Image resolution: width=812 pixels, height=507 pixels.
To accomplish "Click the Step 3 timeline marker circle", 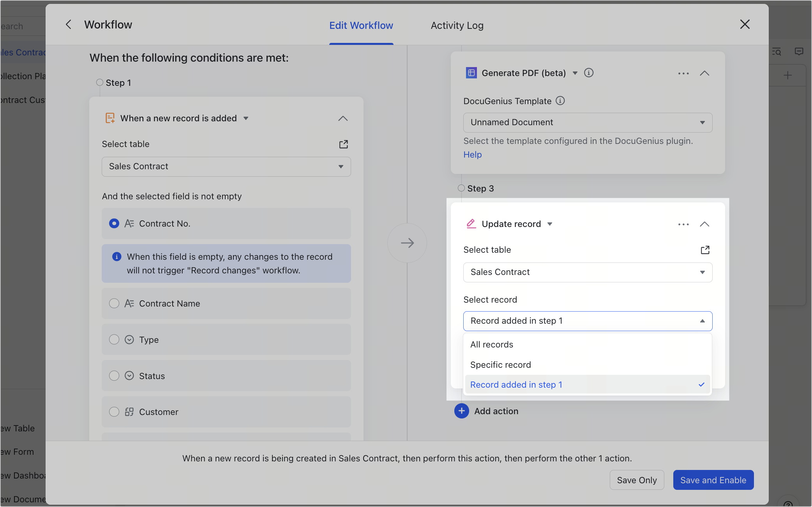I will 461,188.
